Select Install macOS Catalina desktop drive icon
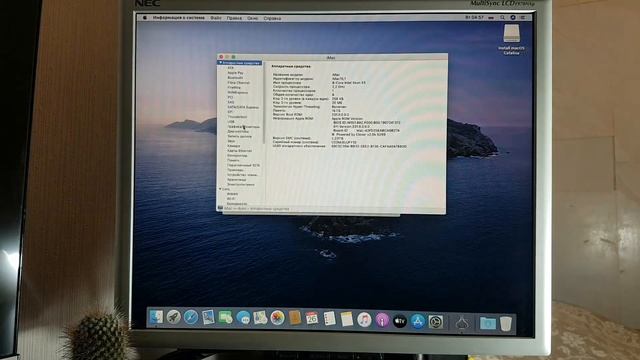Image resolution: width=640 pixels, height=360 pixels. pyautogui.click(x=511, y=33)
